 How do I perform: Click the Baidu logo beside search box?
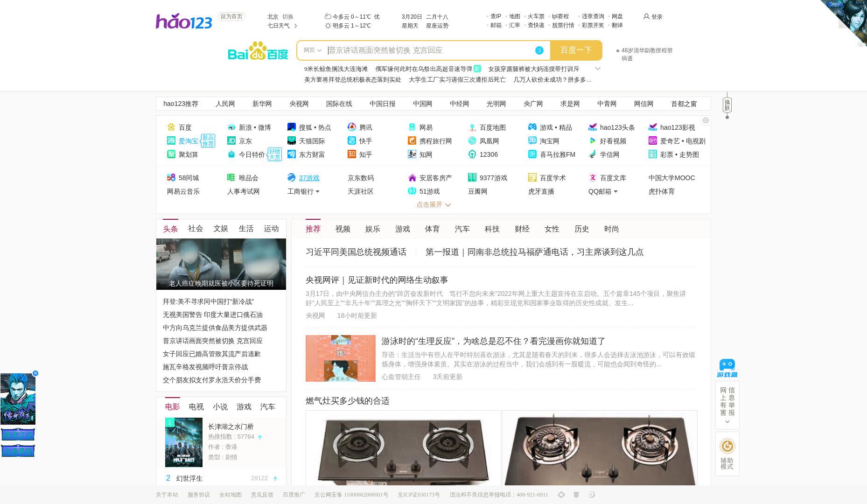(x=258, y=51)
